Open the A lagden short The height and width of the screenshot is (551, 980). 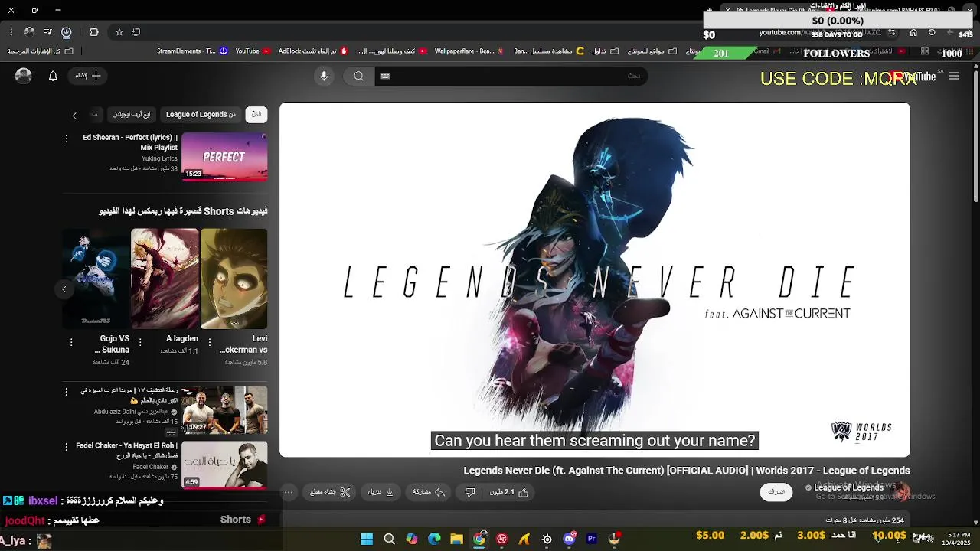click(165, 279)
